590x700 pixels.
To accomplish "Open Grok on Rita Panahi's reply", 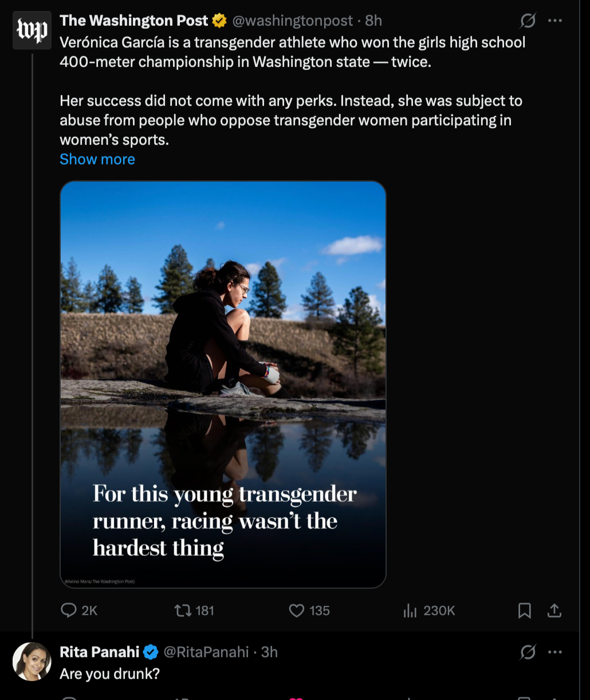I will click(528, 652).
